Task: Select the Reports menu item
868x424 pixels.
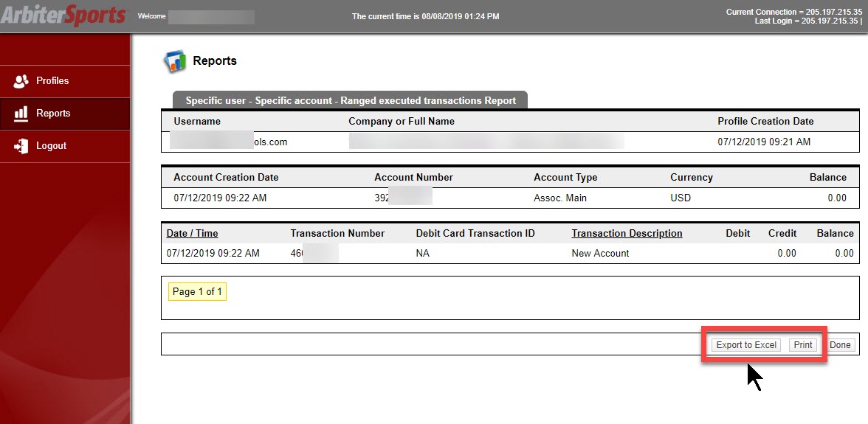Action: pyautogui.click(x=65, y=114)
